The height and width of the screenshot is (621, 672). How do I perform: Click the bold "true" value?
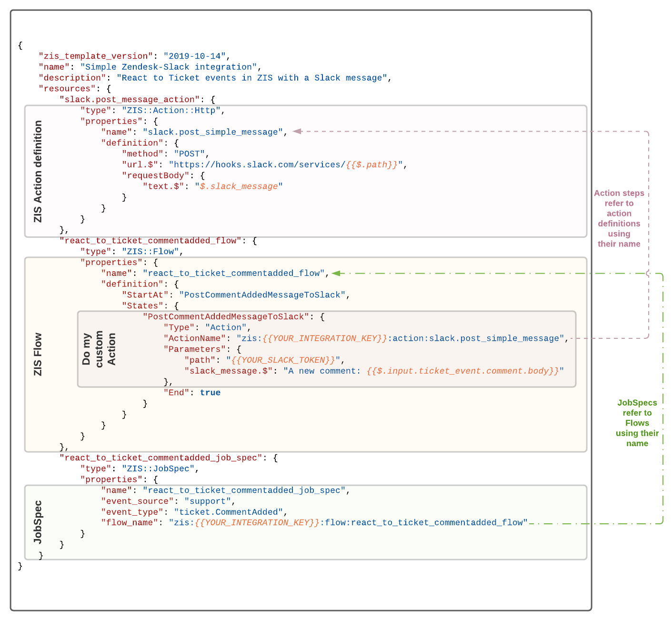pyautogui.click(x=210, y=393)
